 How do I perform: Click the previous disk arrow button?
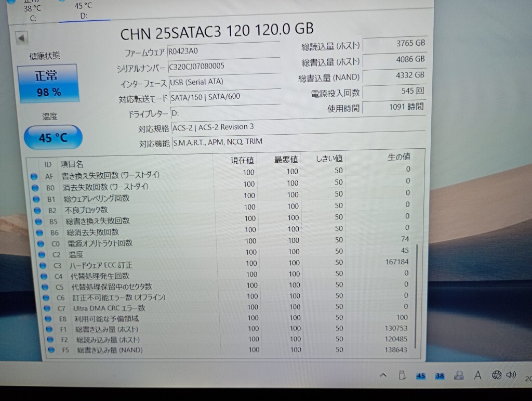pos(22,38)
